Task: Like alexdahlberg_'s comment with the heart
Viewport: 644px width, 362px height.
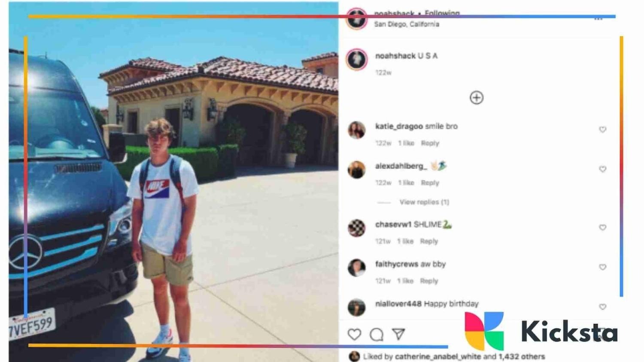Action: click(x=602, y=169)
